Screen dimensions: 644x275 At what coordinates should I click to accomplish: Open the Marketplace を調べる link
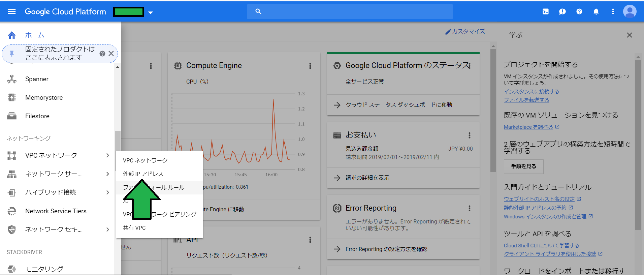(528, 127)
